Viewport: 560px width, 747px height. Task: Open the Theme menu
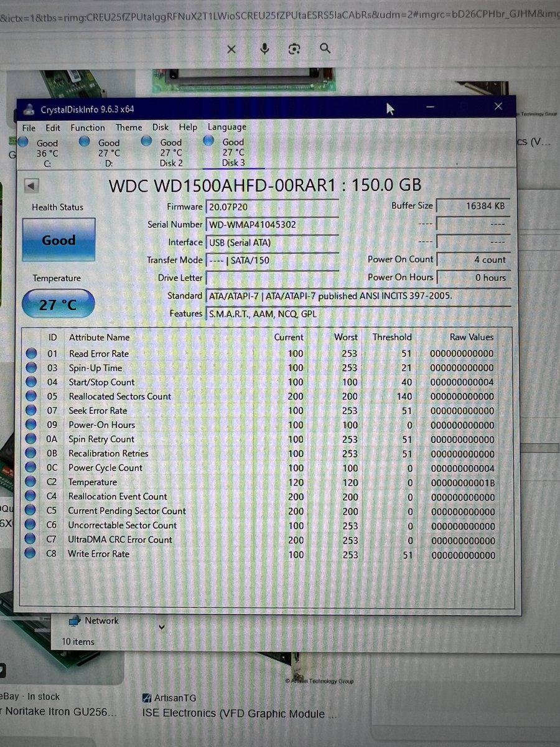(x=129, y=128)
